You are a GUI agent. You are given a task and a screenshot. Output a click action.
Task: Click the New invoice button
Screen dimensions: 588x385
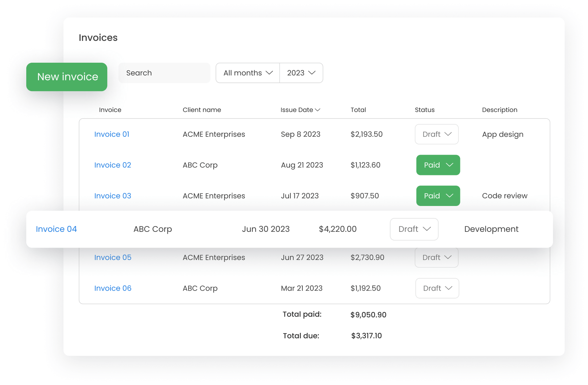click(67, 77)
